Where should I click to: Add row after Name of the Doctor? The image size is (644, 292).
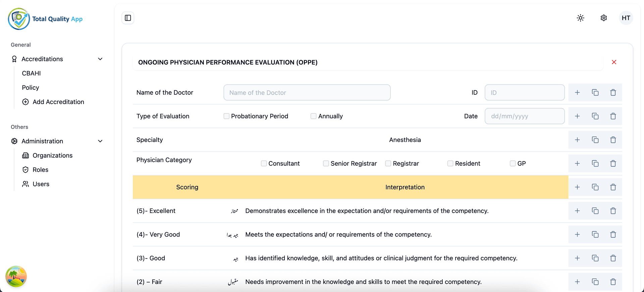click(x=577, y=92)
